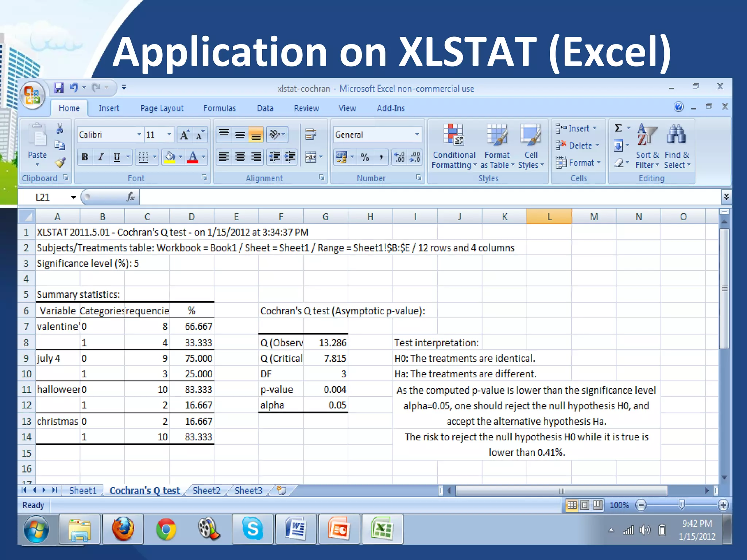The image size is (747, 560).
Task: Increase the cell indent
Action: point(290,157)
